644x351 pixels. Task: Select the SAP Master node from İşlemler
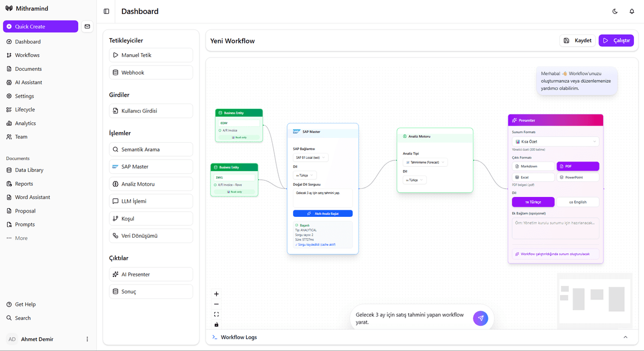[x=151, y=166]
